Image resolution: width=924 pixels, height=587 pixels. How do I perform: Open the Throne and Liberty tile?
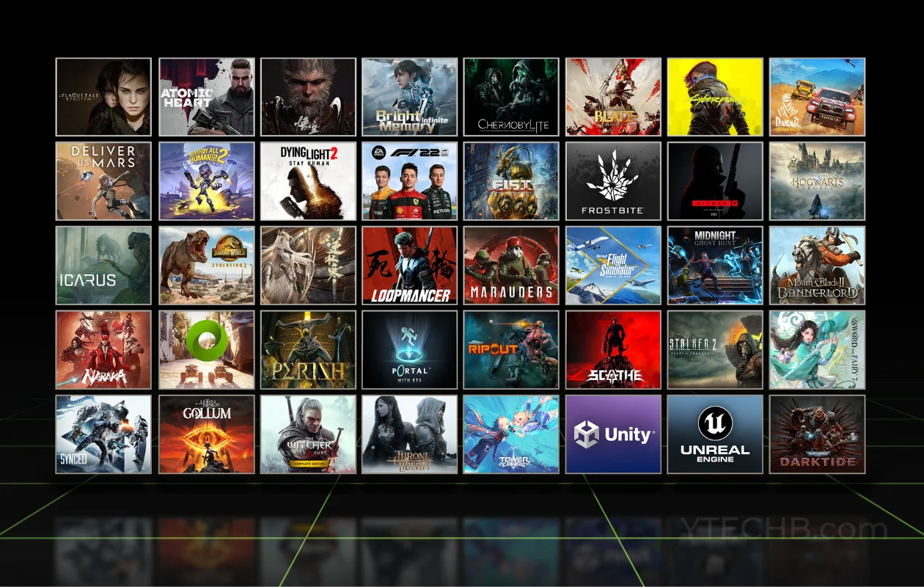[409, 434]
